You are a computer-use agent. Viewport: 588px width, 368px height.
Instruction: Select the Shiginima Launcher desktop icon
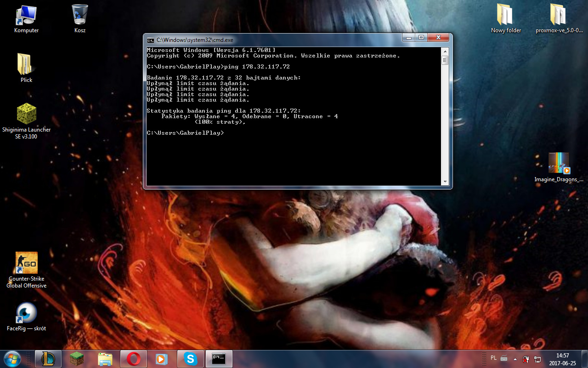[26, 114]
